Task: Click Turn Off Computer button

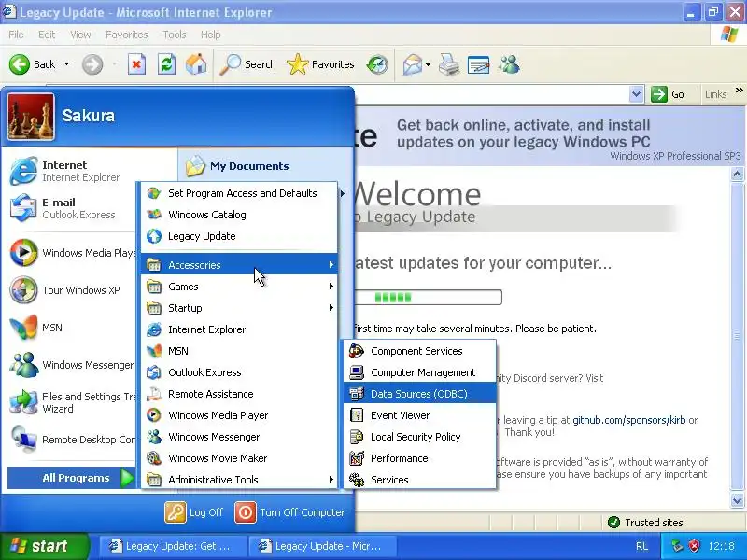Action: pyautogui.click(x=290, y=512)
